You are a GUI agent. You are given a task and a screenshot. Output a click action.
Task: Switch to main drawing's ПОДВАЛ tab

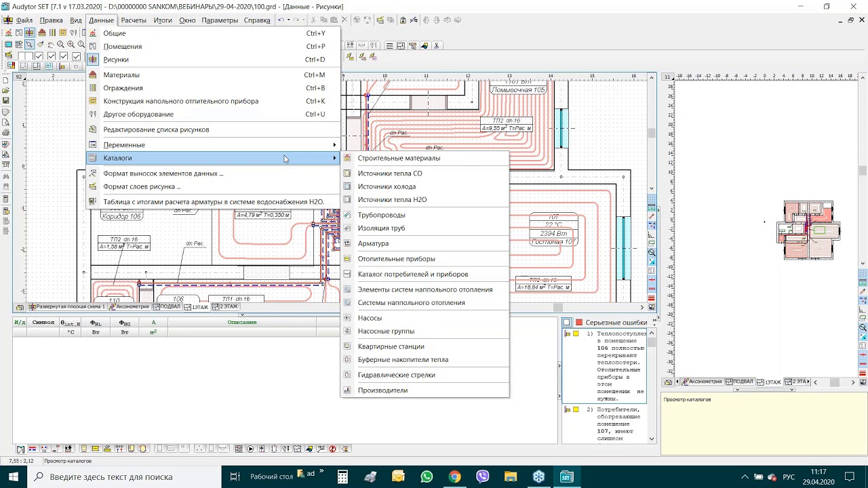[165, 307]
